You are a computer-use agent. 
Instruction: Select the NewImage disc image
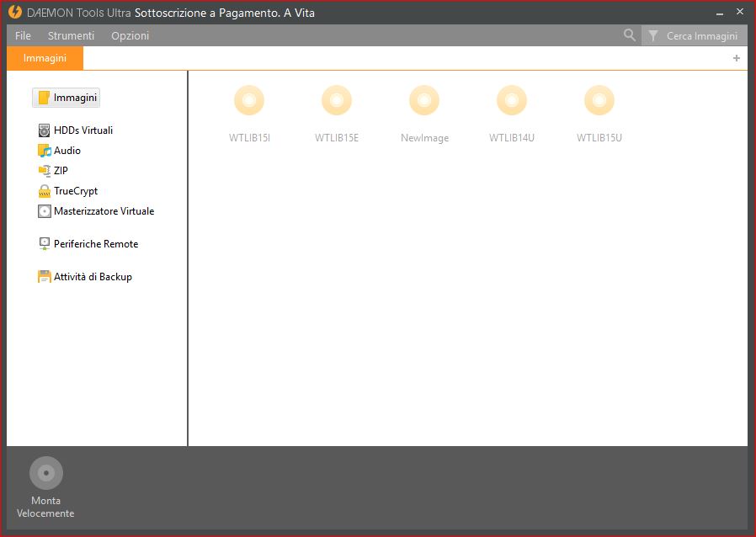pos(424,100)
